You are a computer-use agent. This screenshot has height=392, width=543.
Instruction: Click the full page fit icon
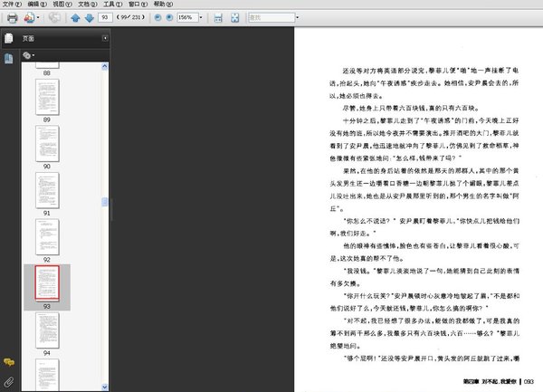235,17
